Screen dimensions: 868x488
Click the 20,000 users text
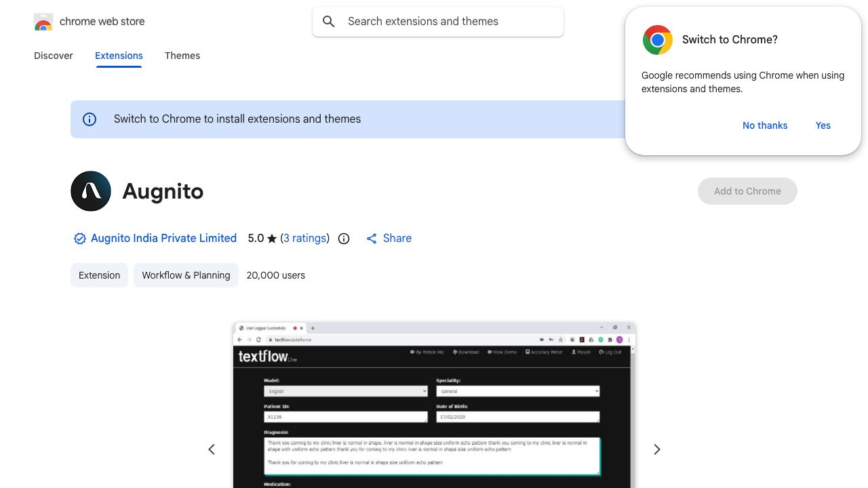click(x=276, y=275)
